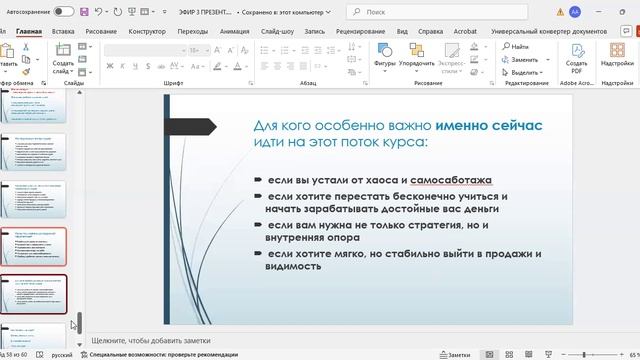
Task: Switch to Reading view icon in status bar
Action: coord(529,354)
